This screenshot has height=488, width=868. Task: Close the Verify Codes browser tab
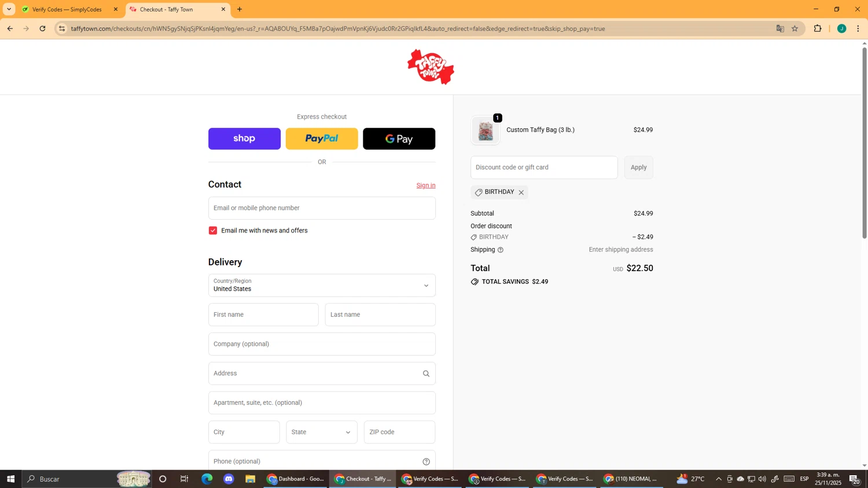tap(115, 9)
